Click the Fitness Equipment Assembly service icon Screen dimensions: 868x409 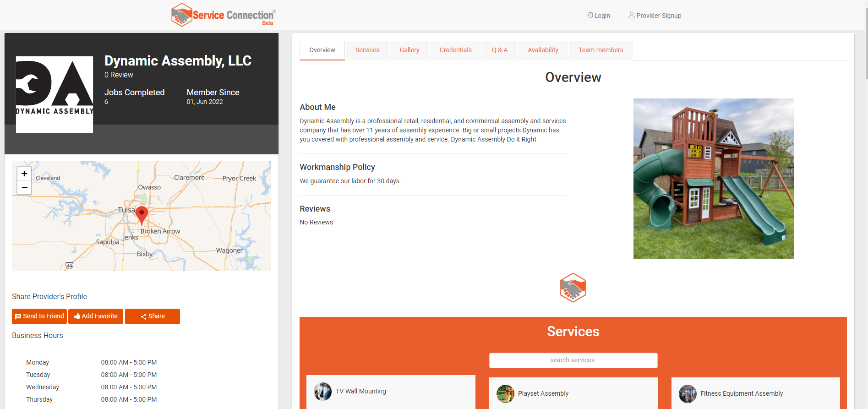688,394
